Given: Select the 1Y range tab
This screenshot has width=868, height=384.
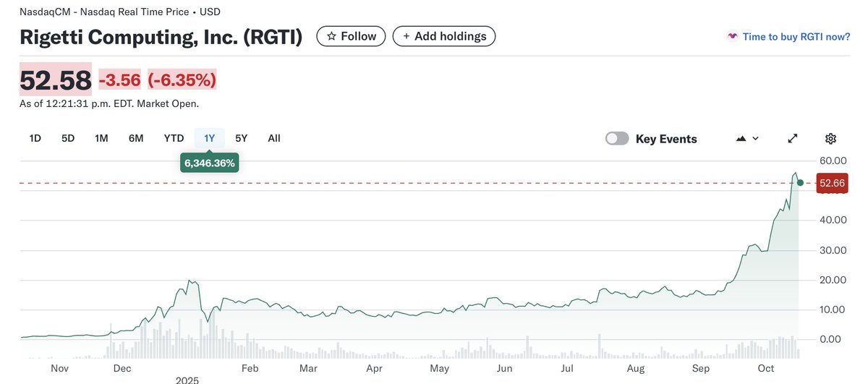Looking at the screenshot, I should click(x=210, y=138).
